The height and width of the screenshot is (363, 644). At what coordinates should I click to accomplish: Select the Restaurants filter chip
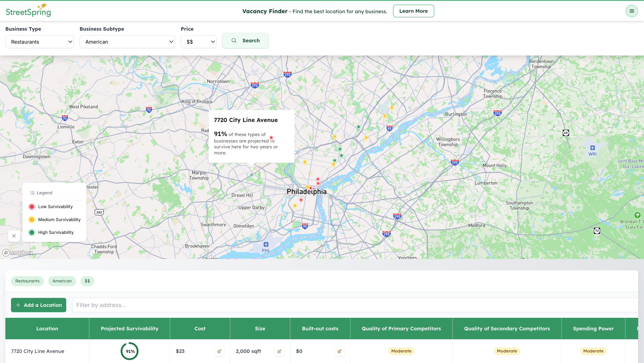[27, 281]
